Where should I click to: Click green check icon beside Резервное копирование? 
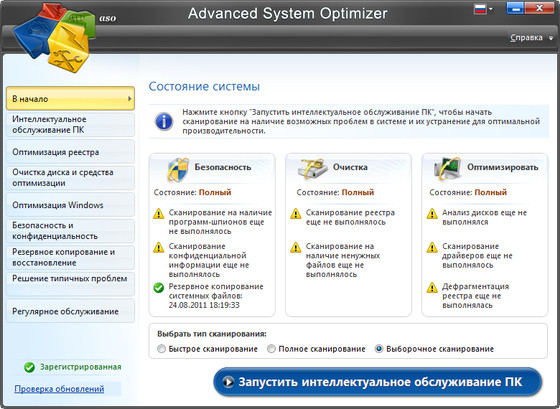pos(159,288)
